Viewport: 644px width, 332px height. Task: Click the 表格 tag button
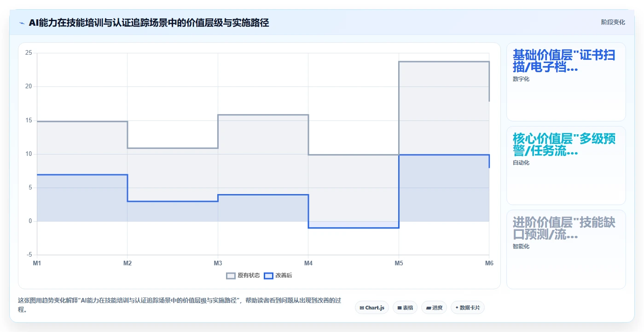(405, 308)
